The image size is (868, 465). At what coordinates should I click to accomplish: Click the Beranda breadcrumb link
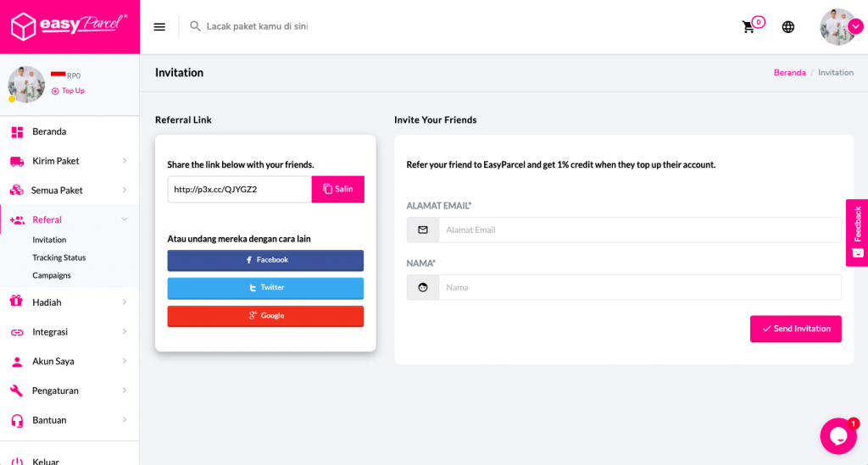pyautogui.click(x=789, y=73)
